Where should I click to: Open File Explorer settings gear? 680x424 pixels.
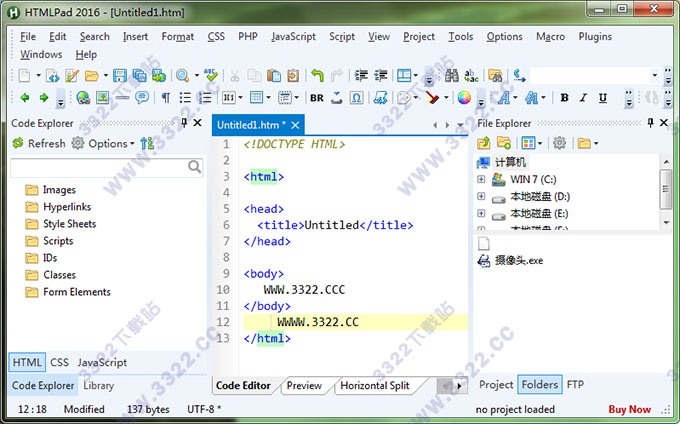(559, 143)
